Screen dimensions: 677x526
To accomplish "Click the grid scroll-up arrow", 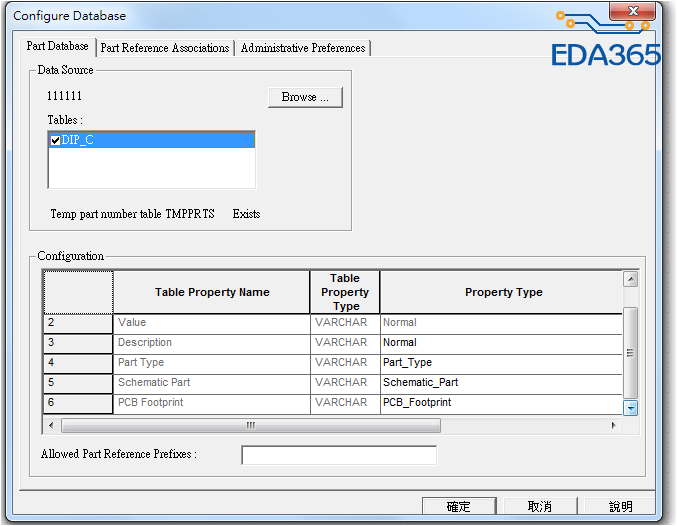I will [631, 279].
